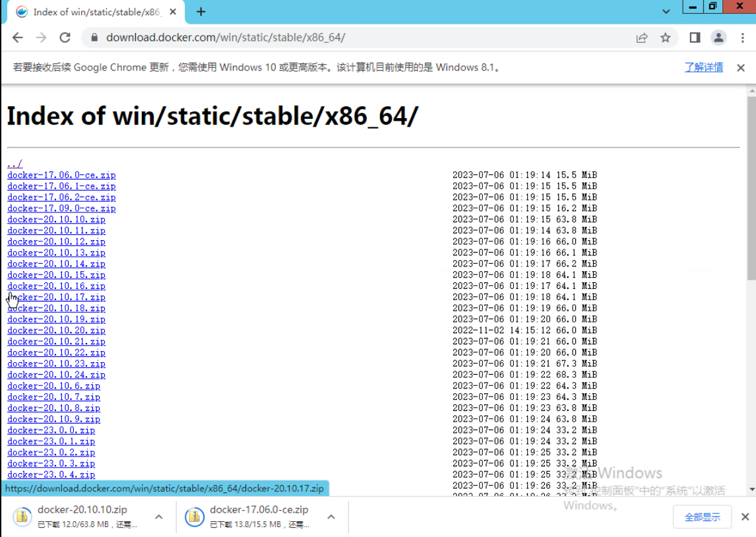Click the scrollbar down arrow
This screenshot has height=537, width=756.
click(x=751, y=490)
